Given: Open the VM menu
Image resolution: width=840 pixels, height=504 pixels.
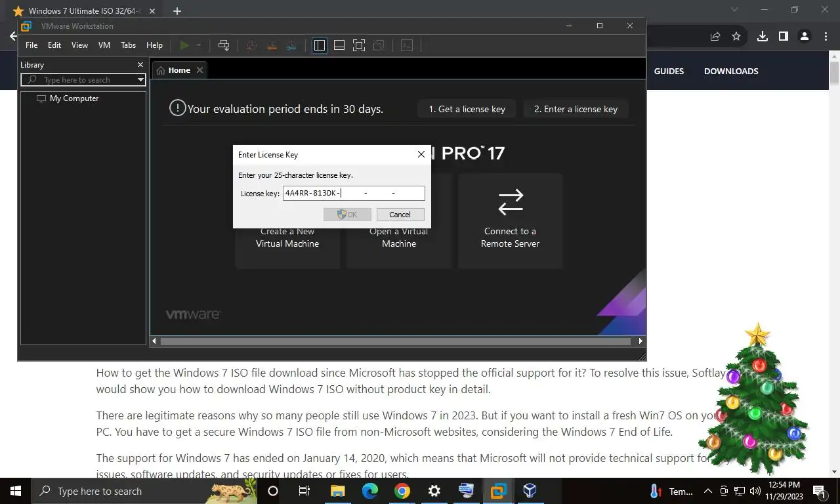Looking at the screenshot, I should click(104, 45).
